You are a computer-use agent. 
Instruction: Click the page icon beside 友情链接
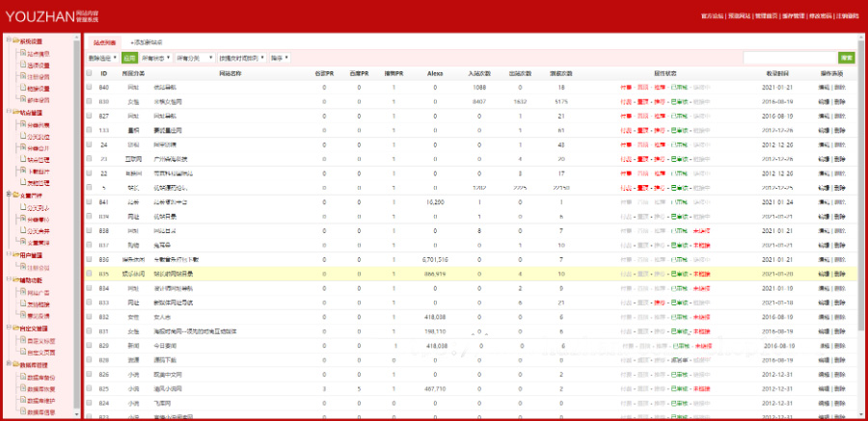pos(22,303)
